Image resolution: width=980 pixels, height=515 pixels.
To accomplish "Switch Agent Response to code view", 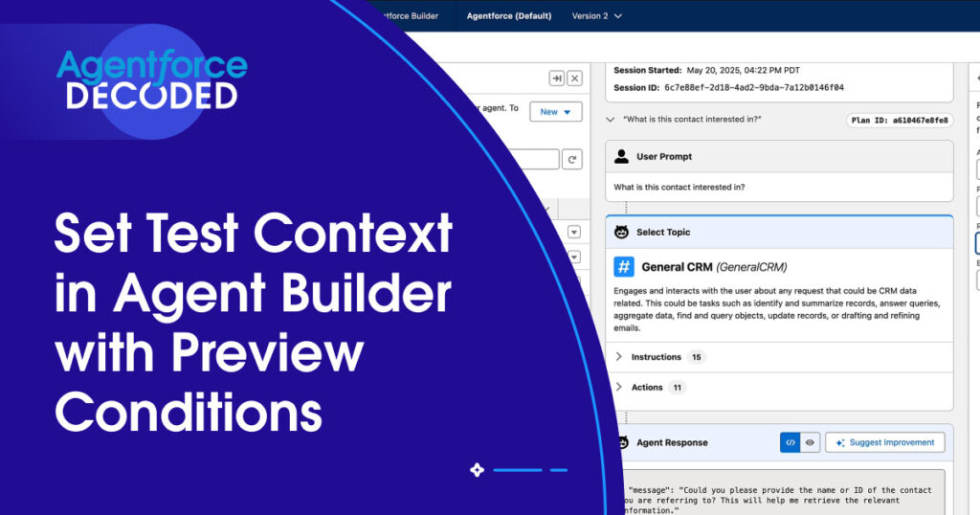I will point(790,442).
